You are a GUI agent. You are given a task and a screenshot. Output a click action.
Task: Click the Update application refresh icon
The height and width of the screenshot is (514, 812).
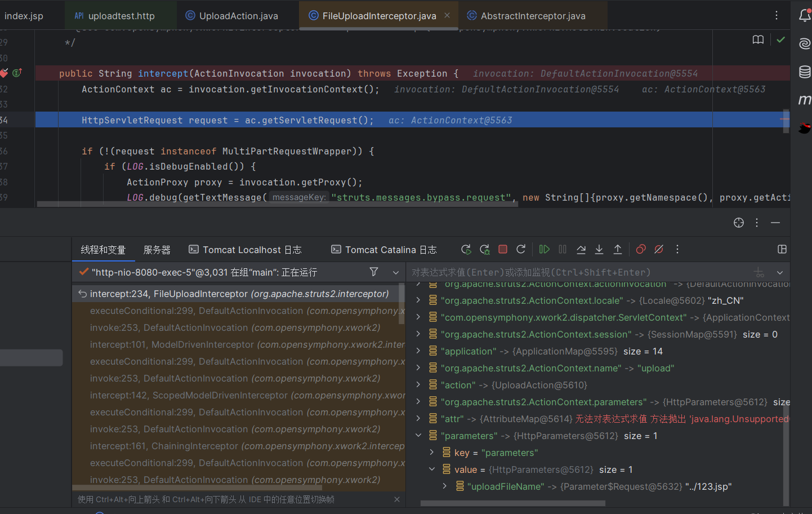521,249
